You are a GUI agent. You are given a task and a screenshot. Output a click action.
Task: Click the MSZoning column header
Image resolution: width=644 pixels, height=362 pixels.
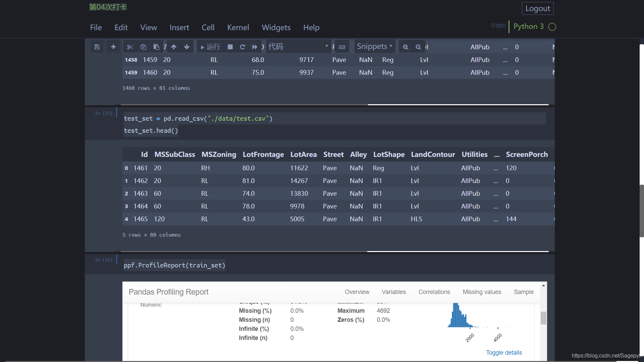click(x=219, y=155)
